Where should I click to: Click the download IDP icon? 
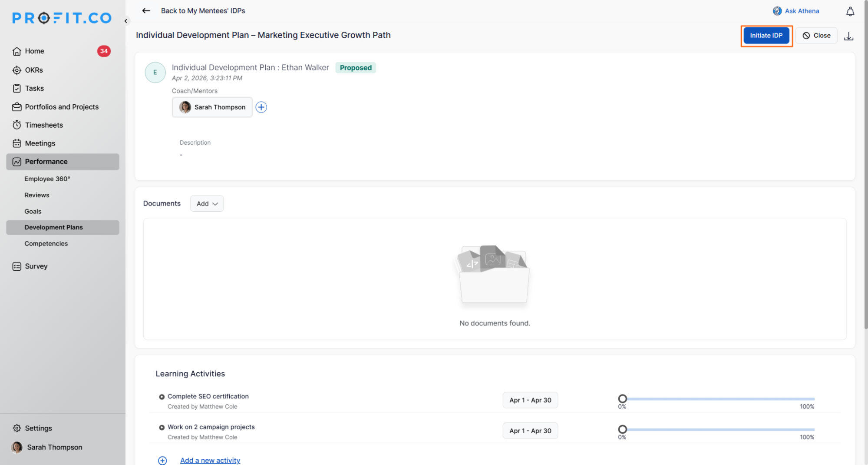coord(848,36)
